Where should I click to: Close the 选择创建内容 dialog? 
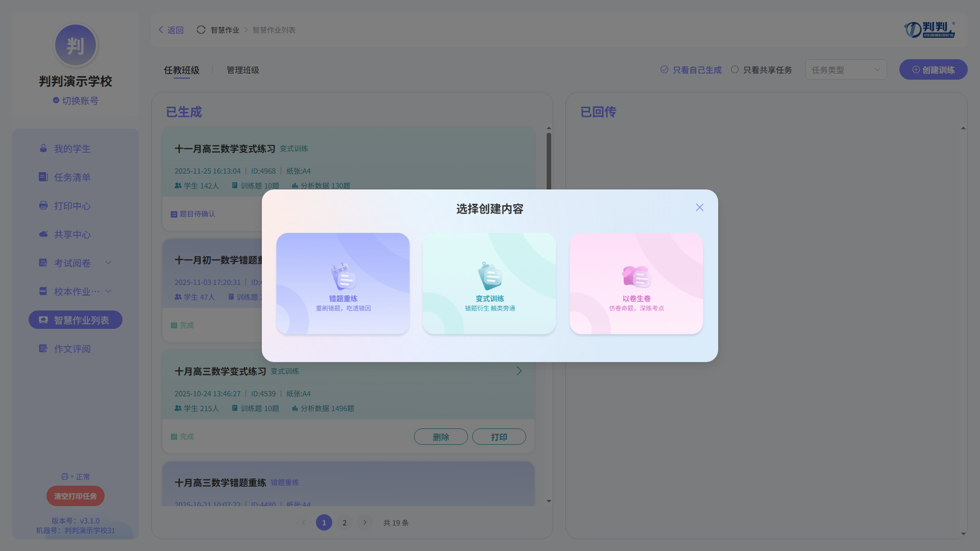(x=699, y=207)
